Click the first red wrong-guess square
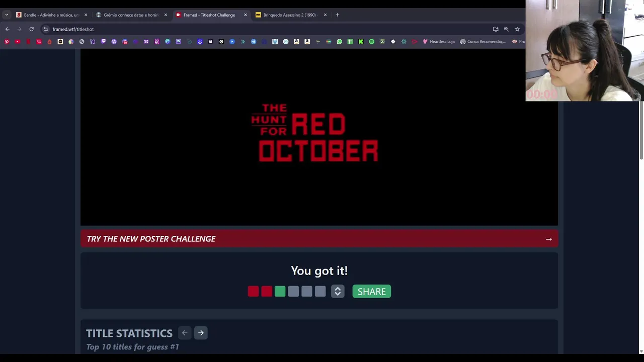Image resolution: width=644 pixels, height=362 pixels. (253, 292)
